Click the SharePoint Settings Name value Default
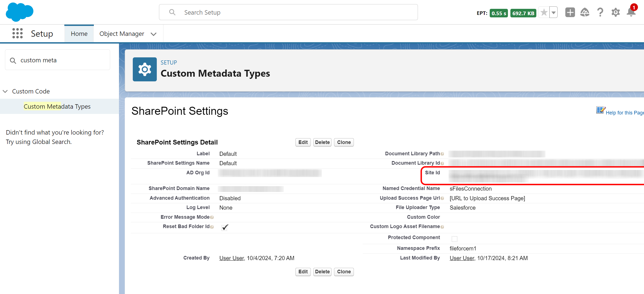644x294 pixels. click(228, 163)
